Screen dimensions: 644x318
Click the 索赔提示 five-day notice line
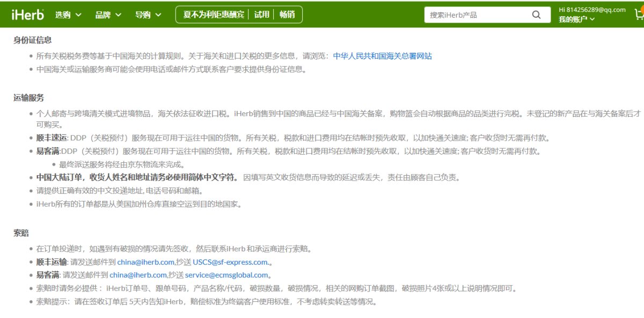pyautogui.click(x=207, y=301)
